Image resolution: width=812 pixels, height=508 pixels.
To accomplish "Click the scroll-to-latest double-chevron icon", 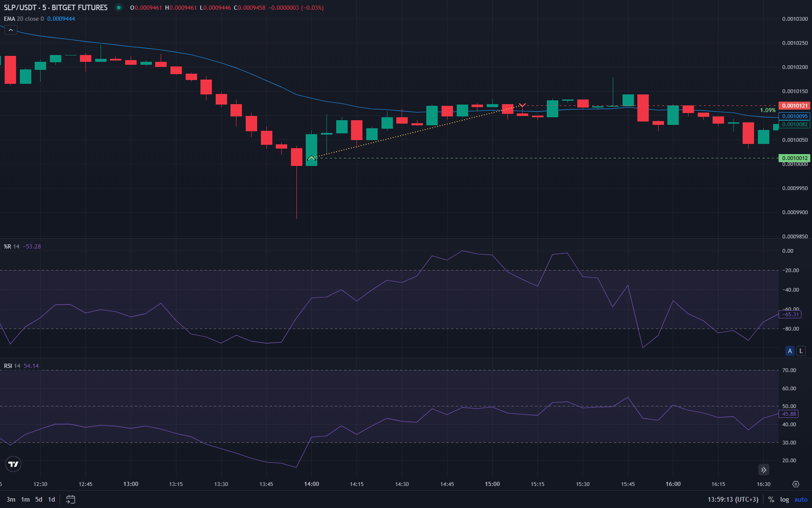I will [x=764, y=470].
